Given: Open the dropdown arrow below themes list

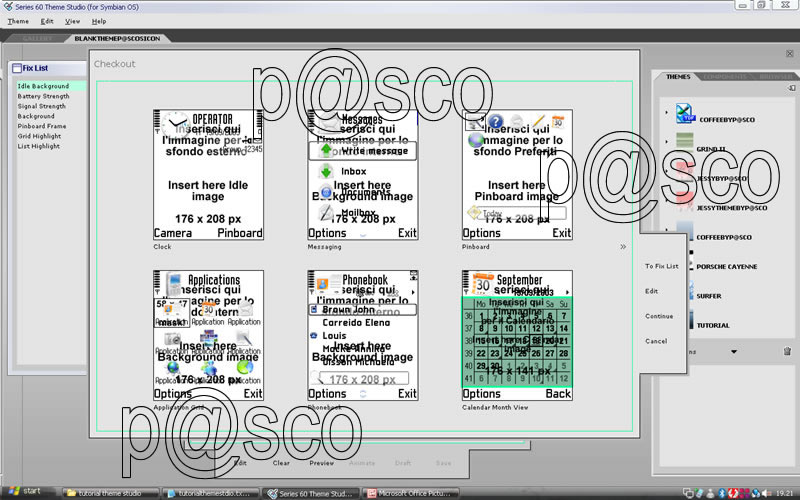Looking at the screenshot, I should [x=734, y=352].
